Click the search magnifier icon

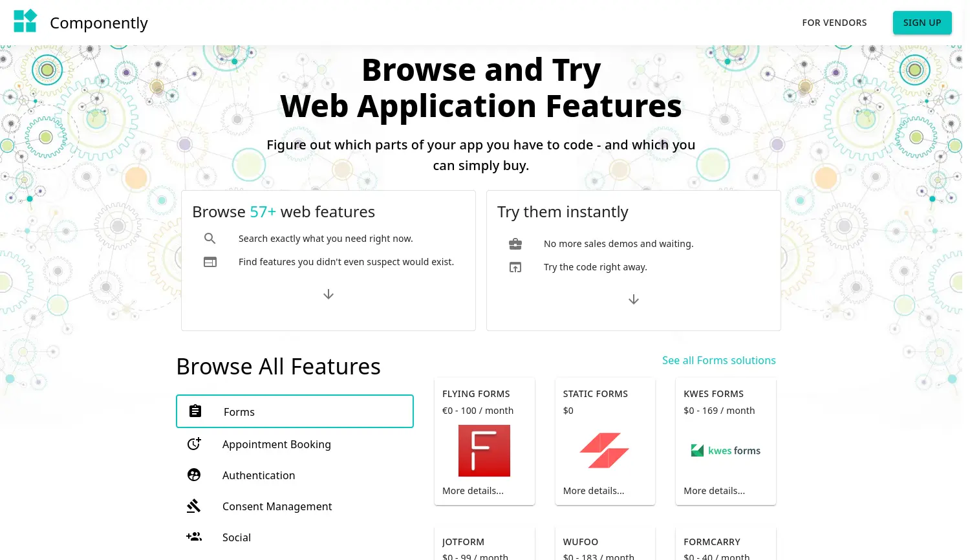click(x=210, y=238)
